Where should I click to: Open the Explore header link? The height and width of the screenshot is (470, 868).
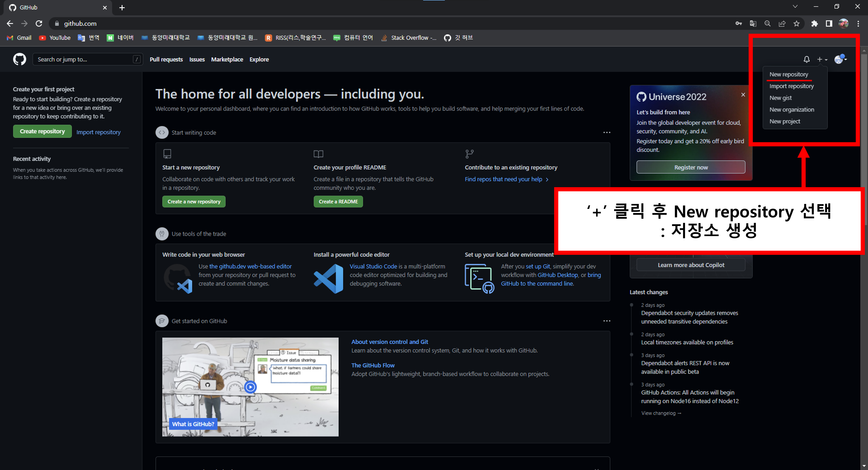click(259, 59)
